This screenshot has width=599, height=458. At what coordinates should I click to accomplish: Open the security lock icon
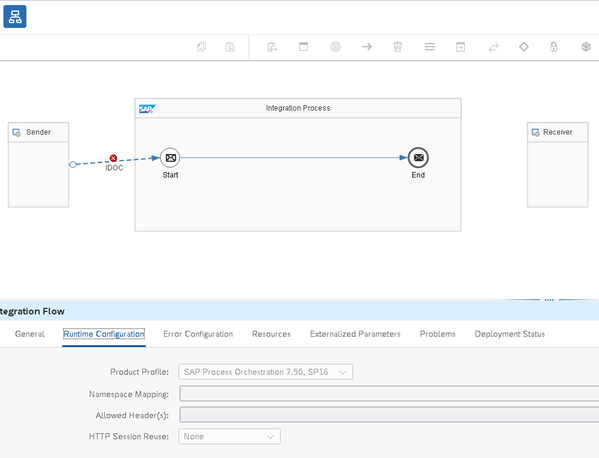click(554, 47)
